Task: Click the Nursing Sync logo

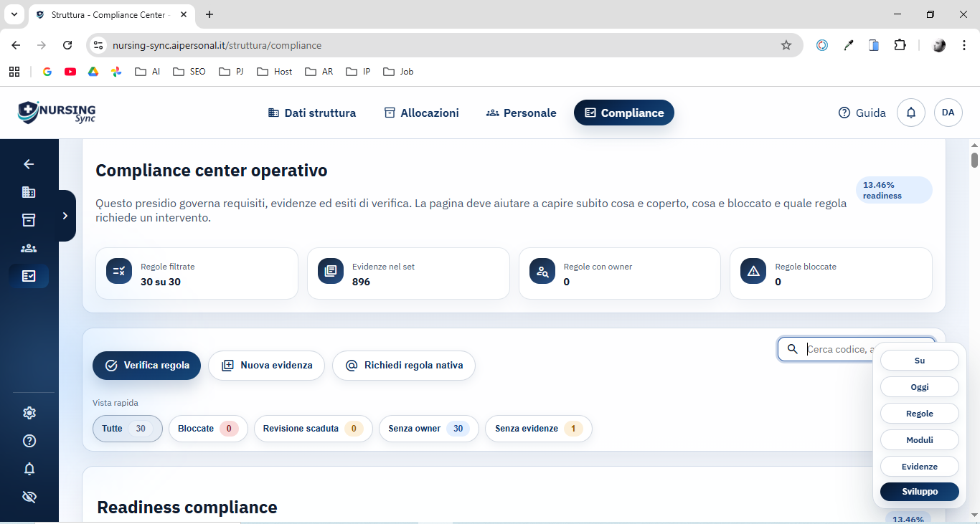Action: pos(57,113)
